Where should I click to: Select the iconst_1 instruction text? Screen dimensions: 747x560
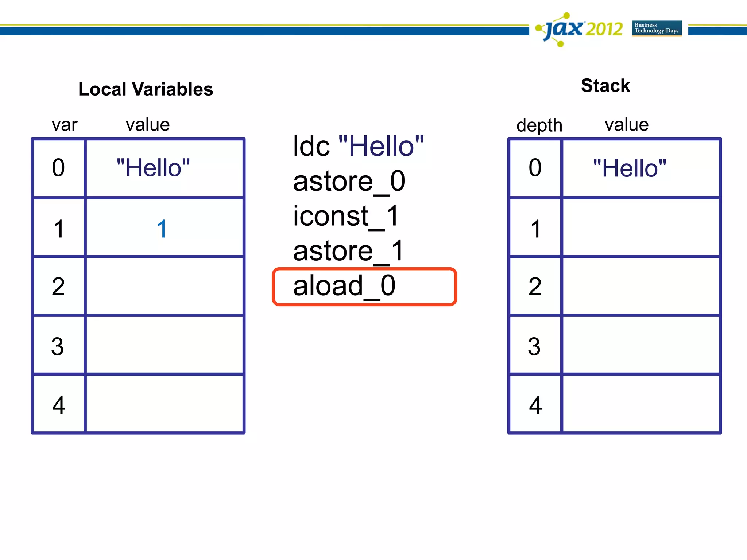pyautogui.click(x=346, y=216)
